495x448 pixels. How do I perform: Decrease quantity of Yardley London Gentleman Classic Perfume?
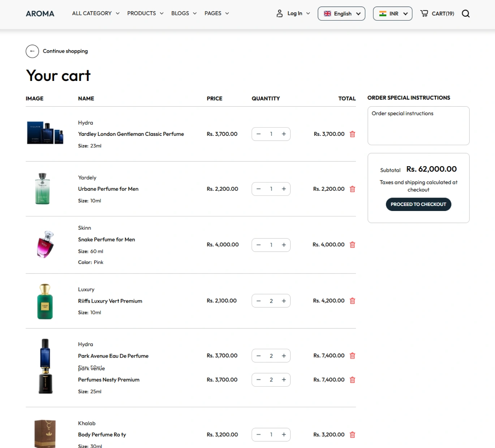click(x=259, y=134)
